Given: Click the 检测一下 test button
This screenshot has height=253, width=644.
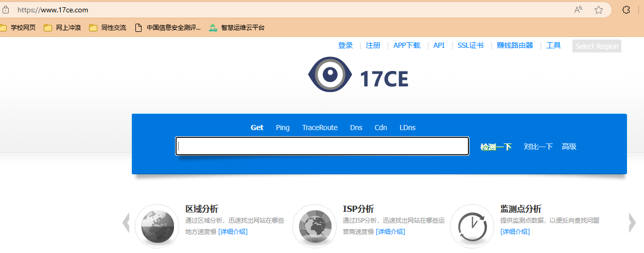Looking at the screenshot, I should point(496,147).
